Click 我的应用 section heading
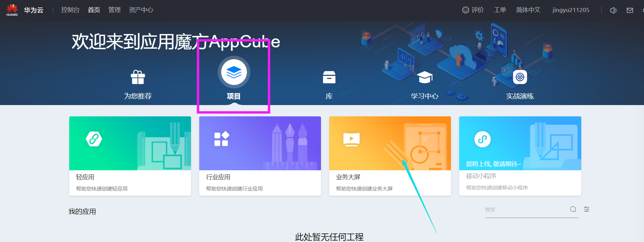644x242 pixels. pos(82,211)
